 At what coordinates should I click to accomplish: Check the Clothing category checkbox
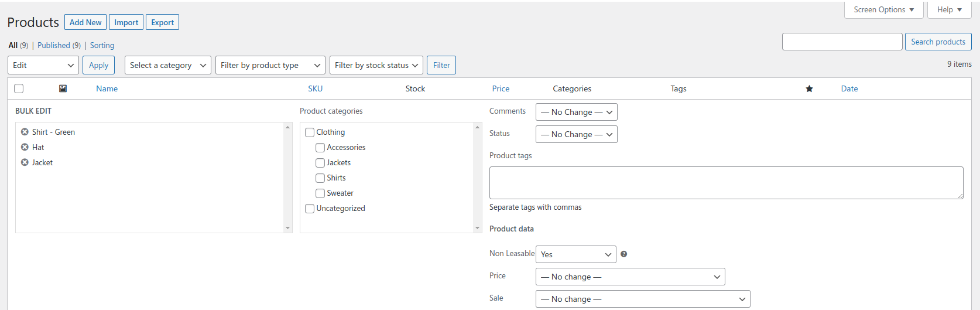pyautogui.click(x=310, y=132)
